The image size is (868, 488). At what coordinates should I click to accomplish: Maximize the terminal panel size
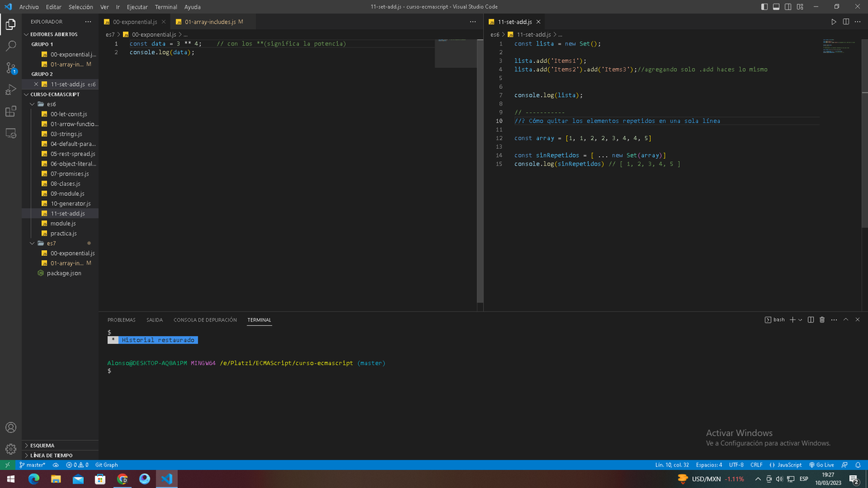tap(846, 320)
